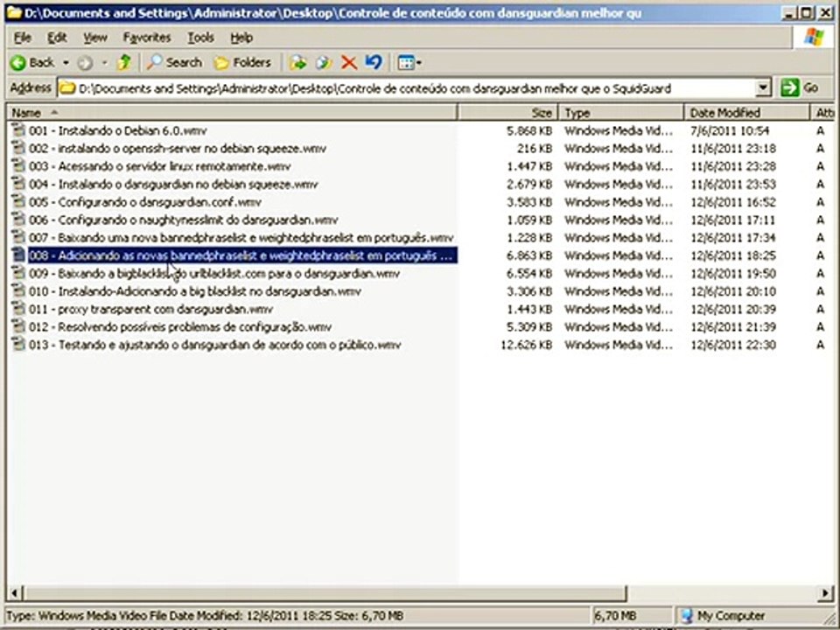Delete the selected file with red X

tap(349, 63)
